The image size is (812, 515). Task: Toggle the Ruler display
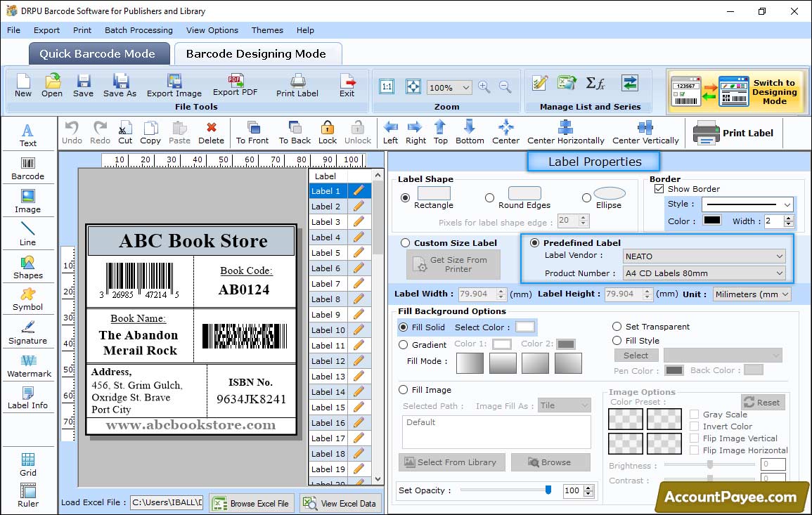[x=28, y=495]
